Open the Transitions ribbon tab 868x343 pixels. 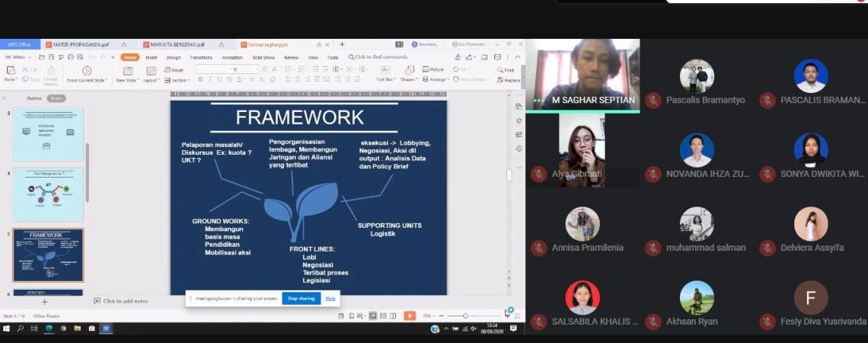[201, 57]
